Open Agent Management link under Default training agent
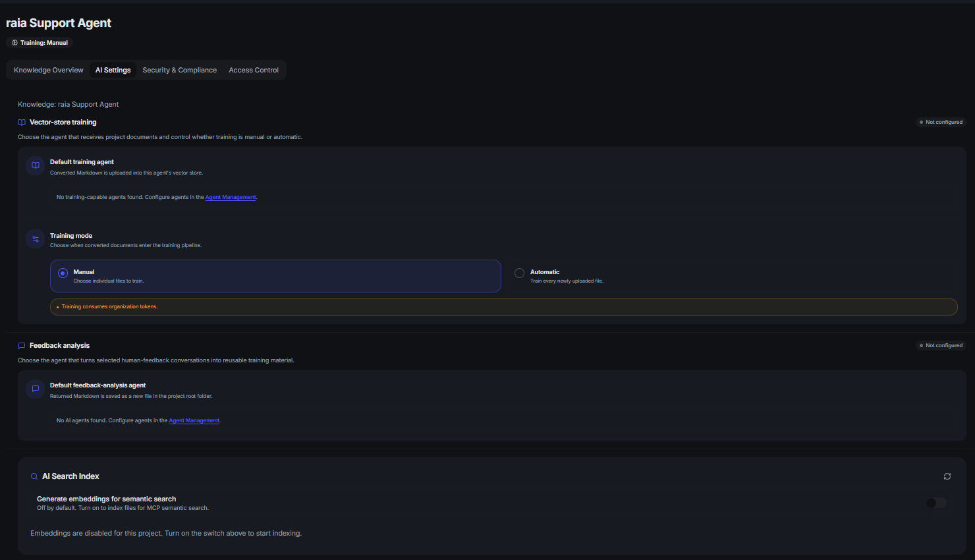975x560 pixels. pos(231,197)
